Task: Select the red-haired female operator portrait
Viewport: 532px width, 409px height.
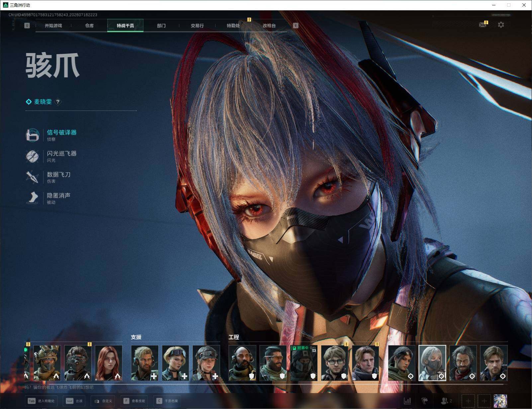Action: [x=109, y=363]
